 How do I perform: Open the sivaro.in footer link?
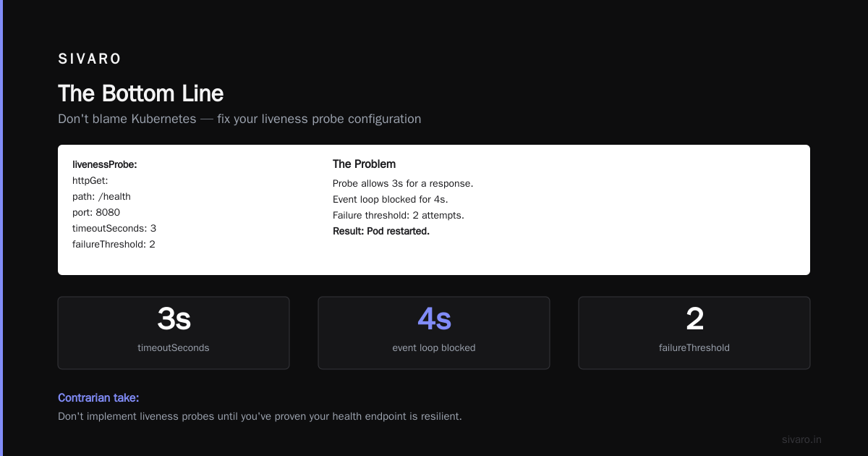coord(801,439)
